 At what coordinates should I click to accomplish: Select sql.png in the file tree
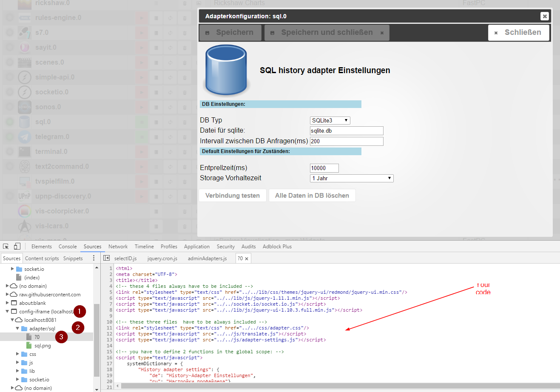tap(43, 346)
